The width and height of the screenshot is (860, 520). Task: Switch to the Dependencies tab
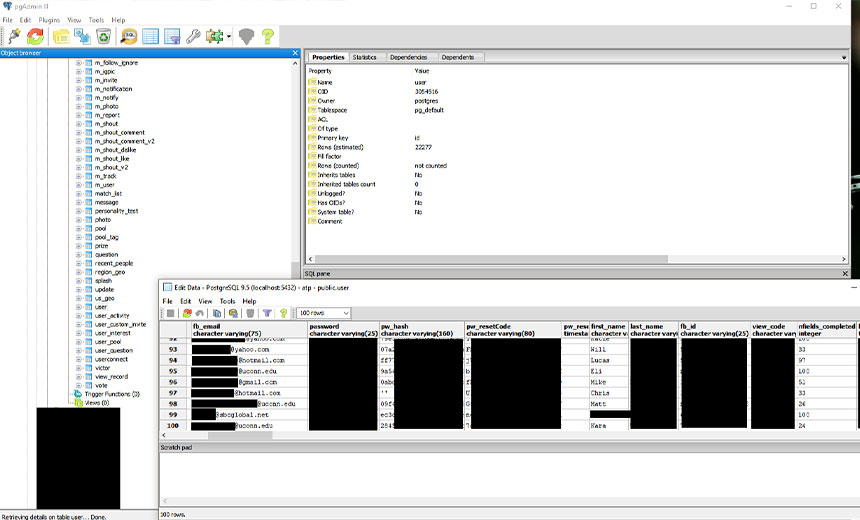(x=409, y=57)
